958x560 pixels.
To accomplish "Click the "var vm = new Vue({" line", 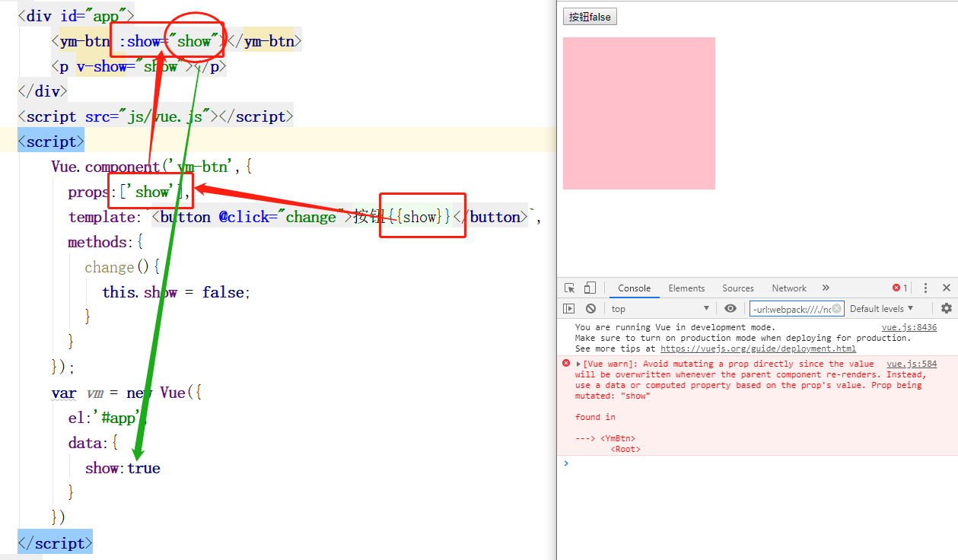I will click(126, 393).
